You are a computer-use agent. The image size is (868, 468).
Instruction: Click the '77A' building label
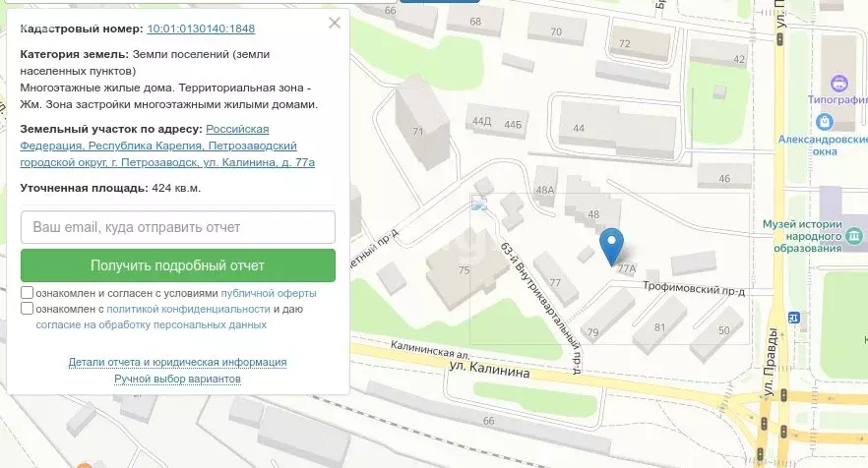pyautogui.click(x=627, y=268)
